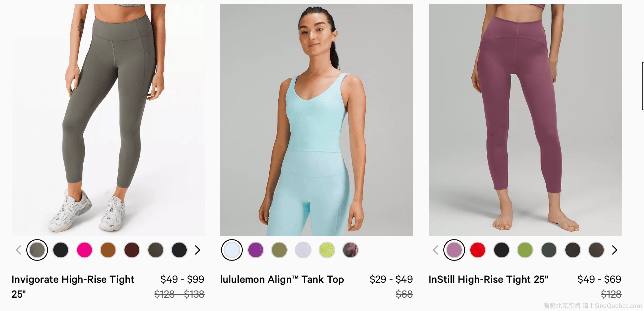
Task: Open Invigorate High-Rise Tight 25" product link
Action: coord(73,287)
